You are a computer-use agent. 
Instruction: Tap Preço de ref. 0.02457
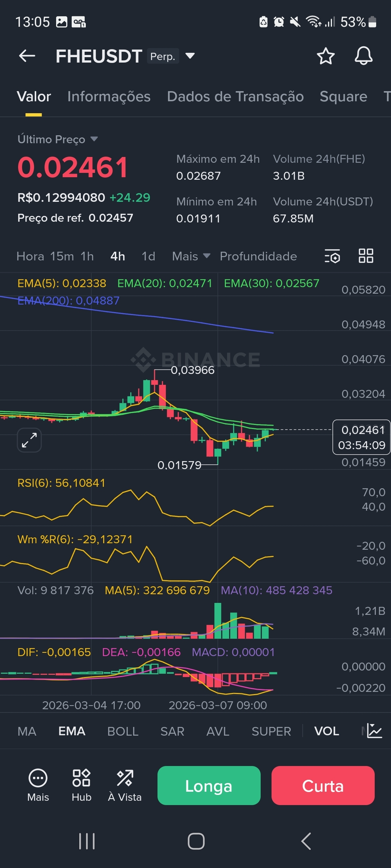pyautogui.click(x=75, y=218)
